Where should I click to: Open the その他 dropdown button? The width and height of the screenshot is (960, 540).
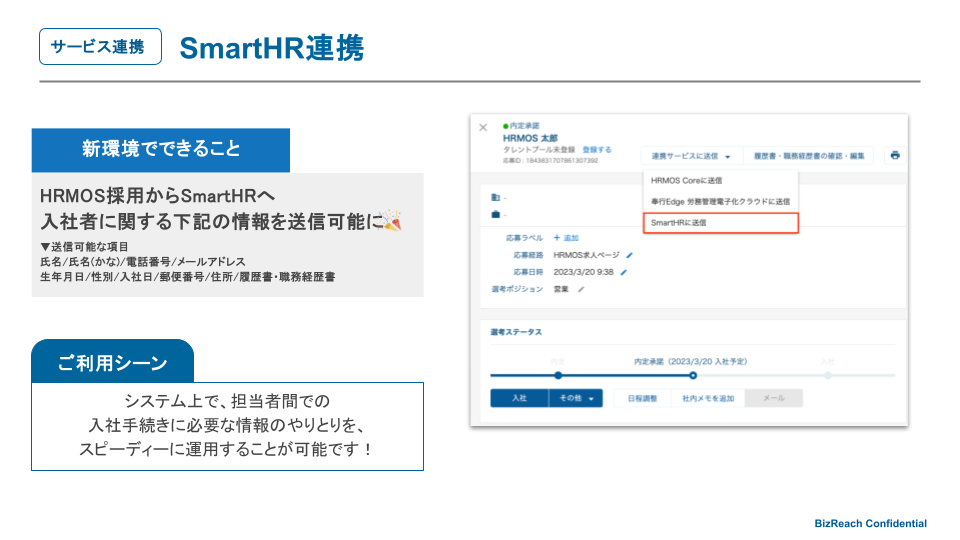click(x=576, y=398)
